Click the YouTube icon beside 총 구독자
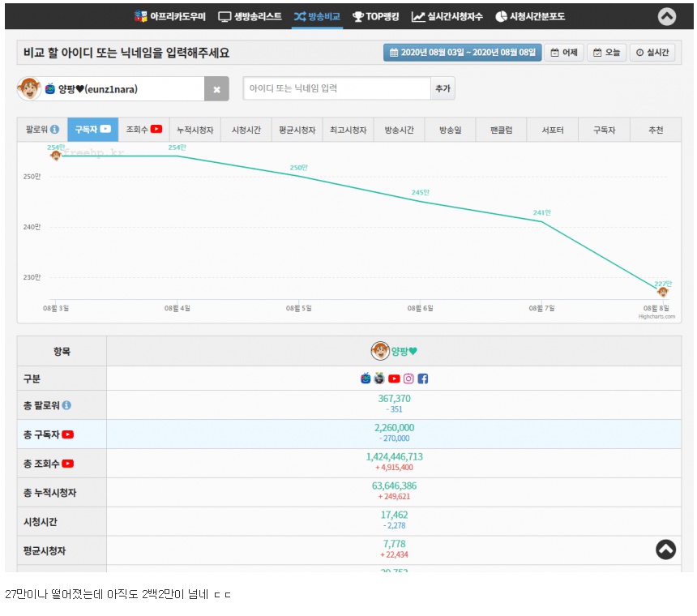This screenshot has height=616, width=697. pyautogui.click(x=67, y=434)
